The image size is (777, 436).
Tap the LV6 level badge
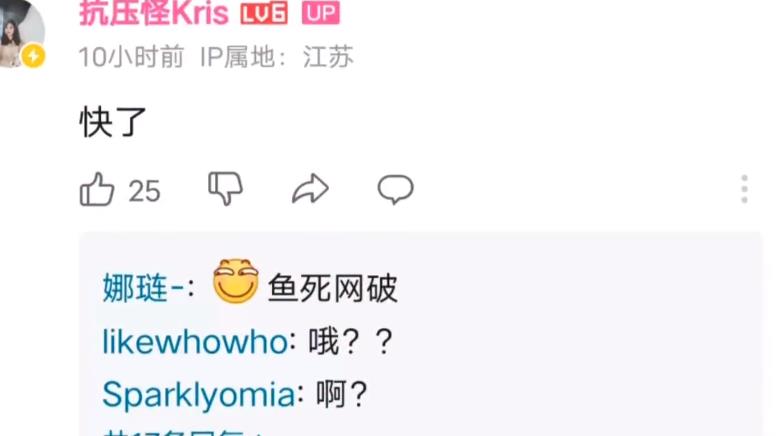264,13
